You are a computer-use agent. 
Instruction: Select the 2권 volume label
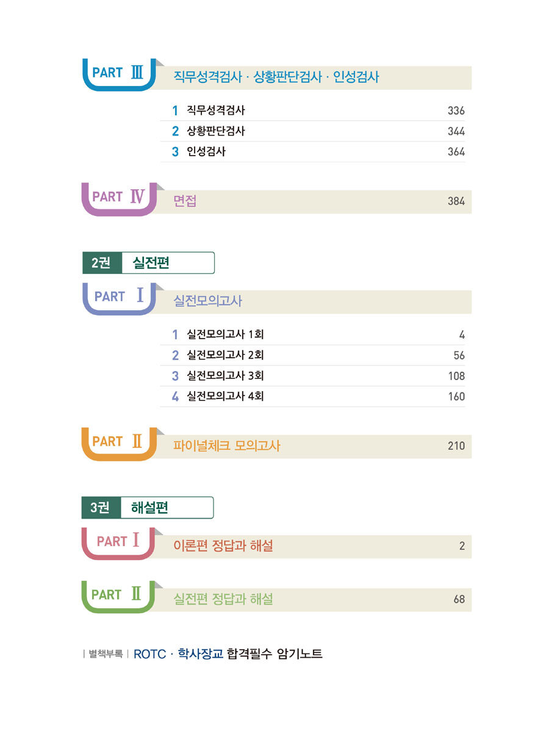pyautogui.click(x=101, y=263)
